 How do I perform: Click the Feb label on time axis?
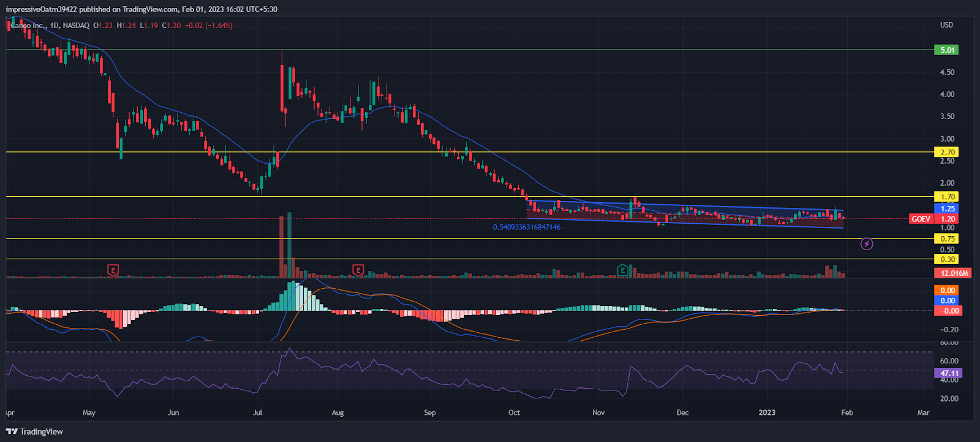[x=847, y=413]
